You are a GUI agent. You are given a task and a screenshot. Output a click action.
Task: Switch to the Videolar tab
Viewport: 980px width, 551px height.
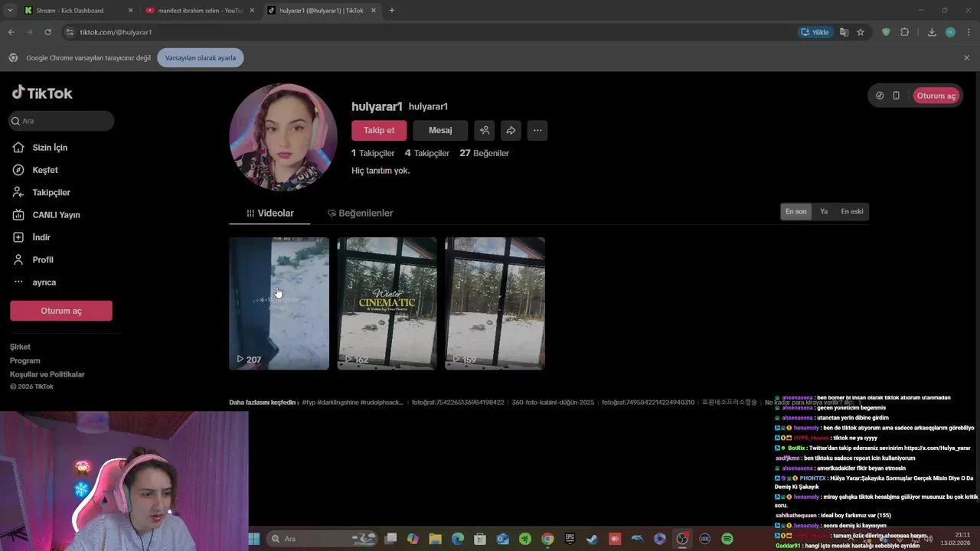(269, 213)
